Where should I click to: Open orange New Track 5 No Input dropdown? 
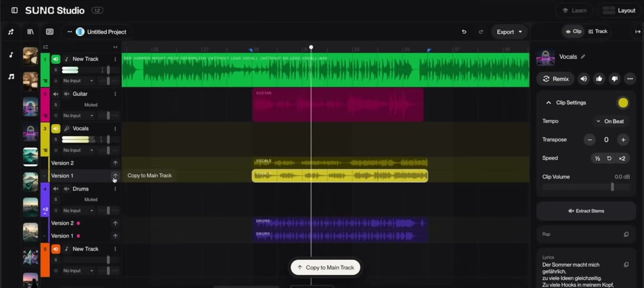point(78,270)
